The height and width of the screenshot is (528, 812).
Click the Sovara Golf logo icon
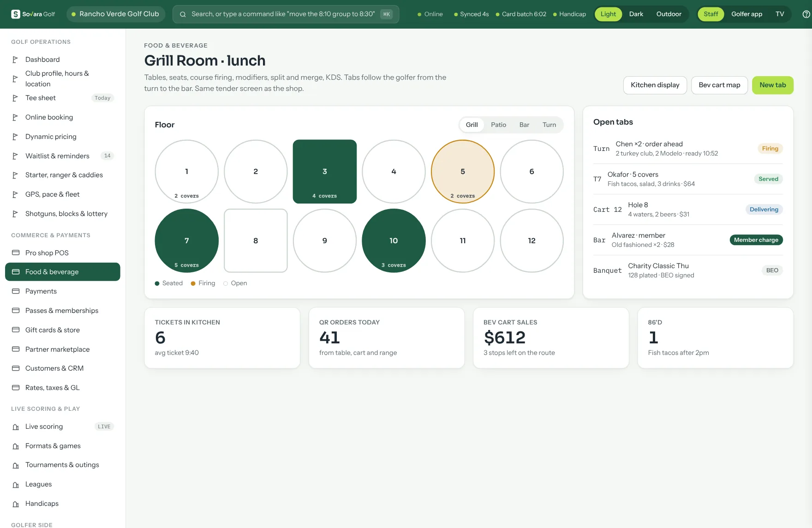pos(16,14)
